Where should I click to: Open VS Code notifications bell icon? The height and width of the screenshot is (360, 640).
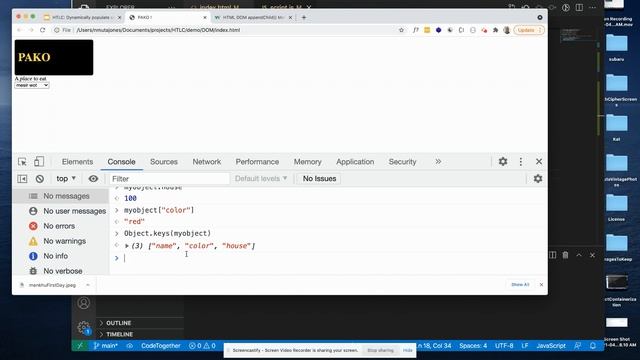593,346
